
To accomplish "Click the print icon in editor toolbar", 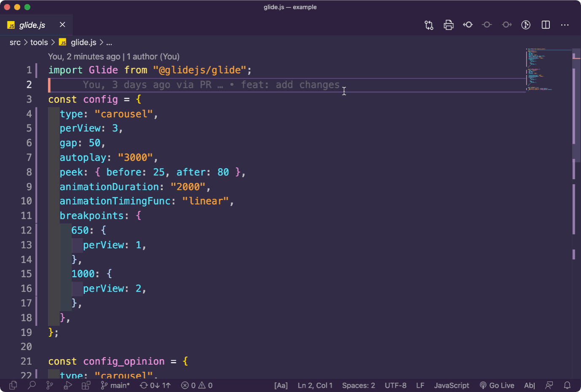I will coord(449,25).
